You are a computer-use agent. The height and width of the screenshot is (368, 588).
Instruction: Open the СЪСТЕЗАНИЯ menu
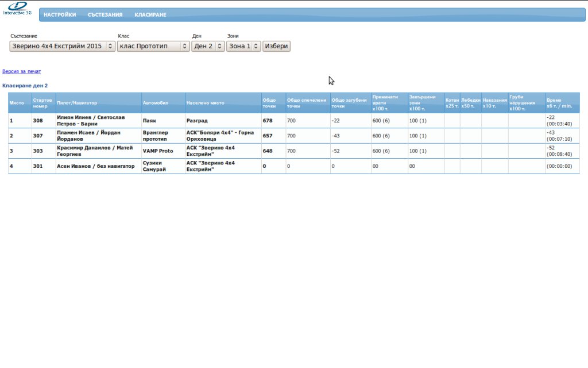click(x=105, y=15)
